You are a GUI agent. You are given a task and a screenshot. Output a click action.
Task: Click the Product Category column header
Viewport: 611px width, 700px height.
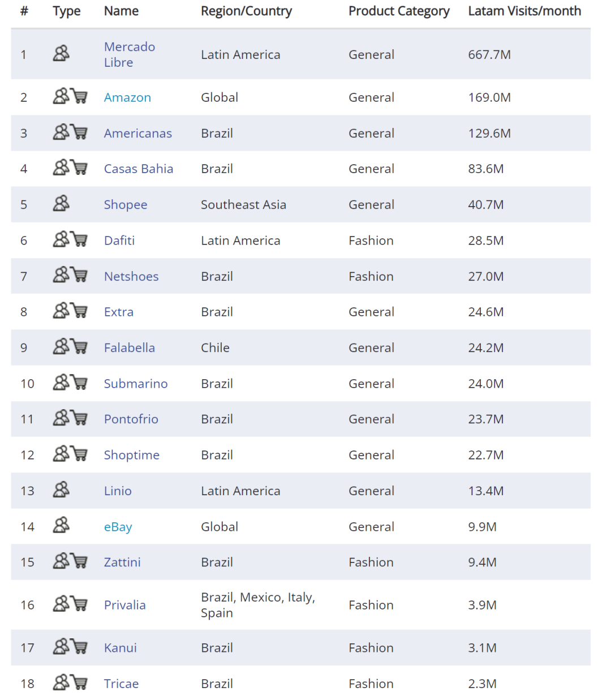pos(399,11)
